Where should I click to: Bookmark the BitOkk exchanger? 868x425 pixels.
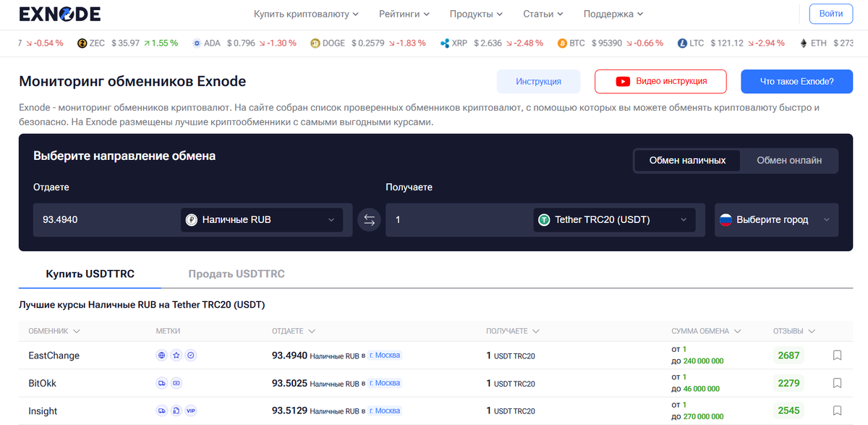pyautogui.click(x=837, y=383)
